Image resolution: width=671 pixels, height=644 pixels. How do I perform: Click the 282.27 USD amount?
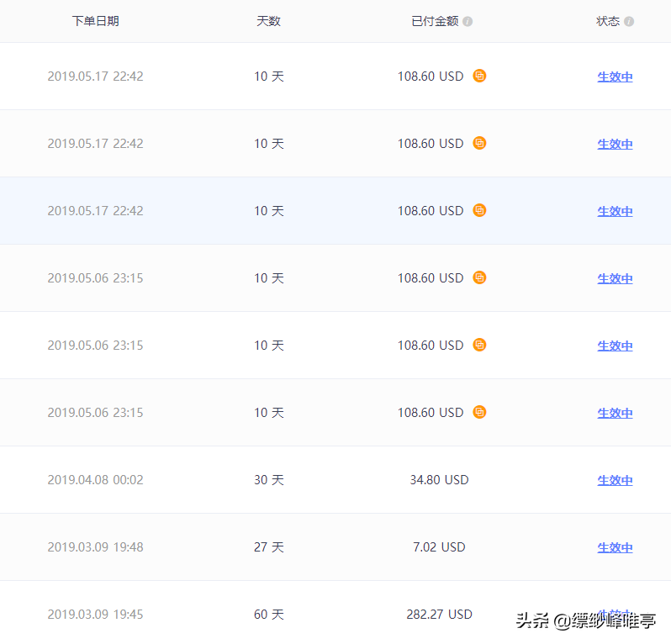440,615
